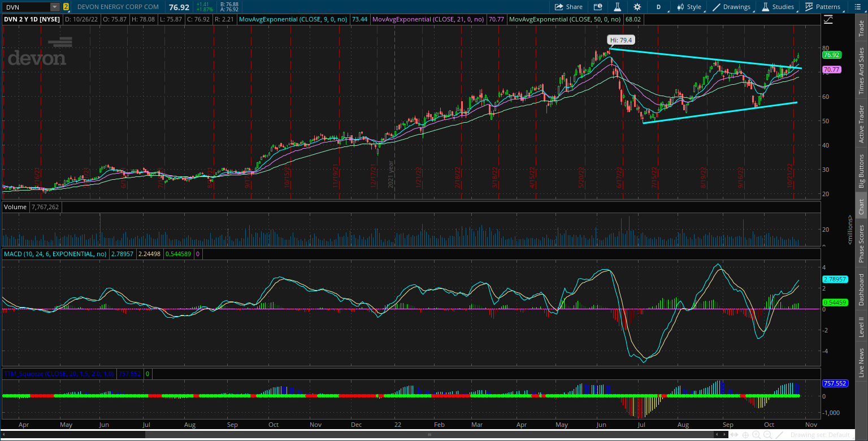Open the Times And Sales side tab
Viewport: 868px width, 441px height.
tap(861, 71)
